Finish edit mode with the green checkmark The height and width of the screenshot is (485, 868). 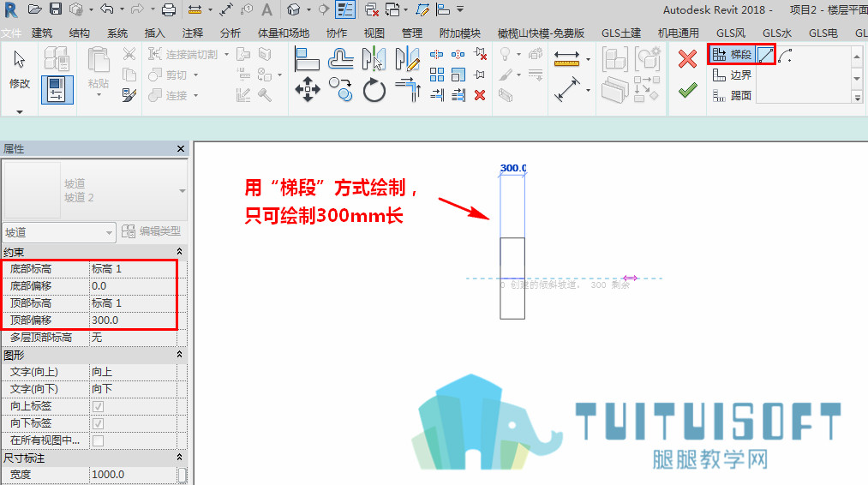pos(687,90)
